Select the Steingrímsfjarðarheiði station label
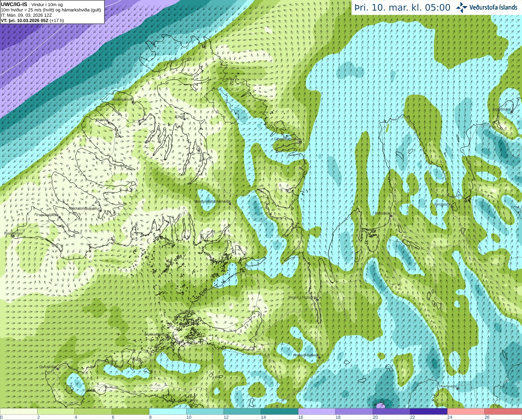 (212, 201)
